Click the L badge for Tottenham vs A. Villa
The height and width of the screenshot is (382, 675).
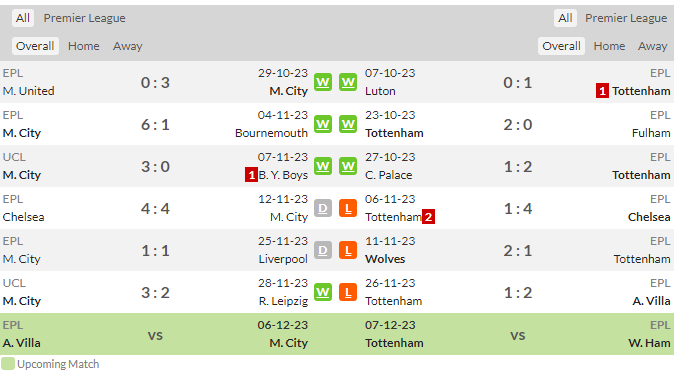[348, 292]
